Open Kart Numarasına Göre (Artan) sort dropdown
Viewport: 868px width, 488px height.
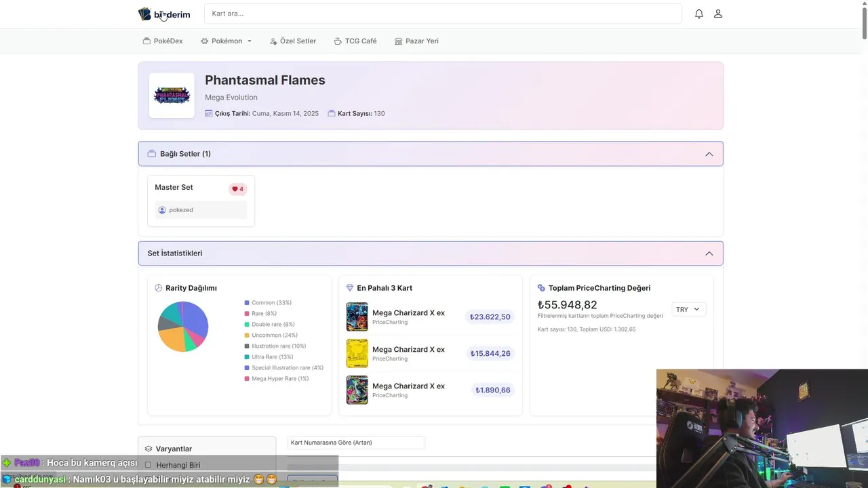pyautogui.click(x=356, y=443)
